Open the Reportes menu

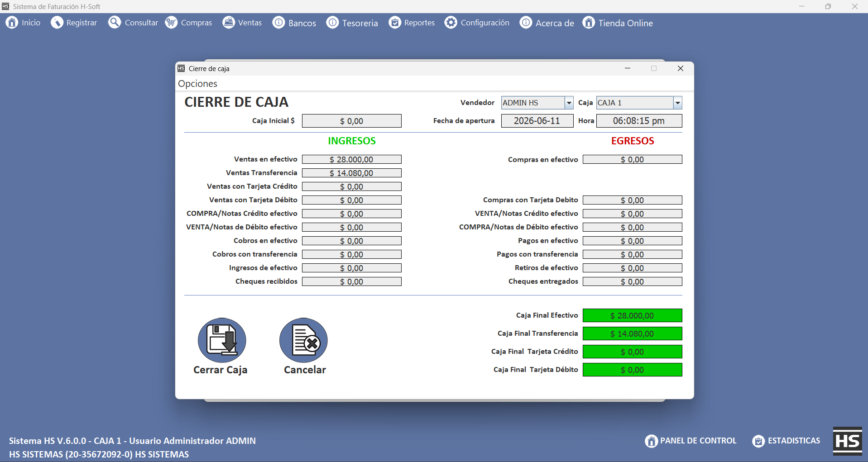[412, 23]
